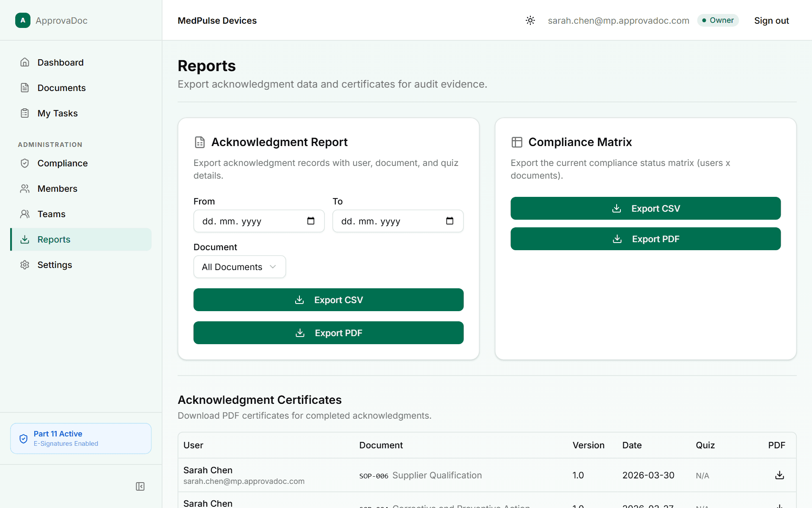Open the Dashboard from the sidebar

60,62
